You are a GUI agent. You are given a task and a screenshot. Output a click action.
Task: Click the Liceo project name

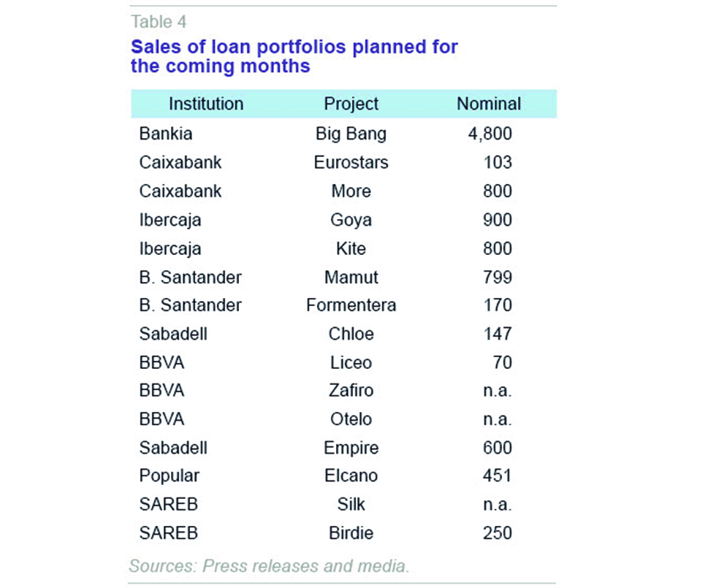pos(351,362)
